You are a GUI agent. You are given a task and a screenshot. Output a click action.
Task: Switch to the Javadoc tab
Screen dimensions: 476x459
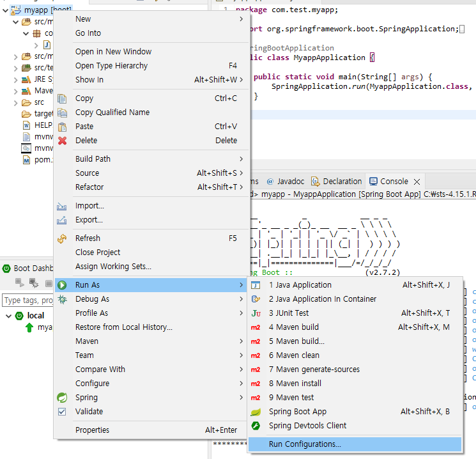pyautogui.click(x=286, y=182)
